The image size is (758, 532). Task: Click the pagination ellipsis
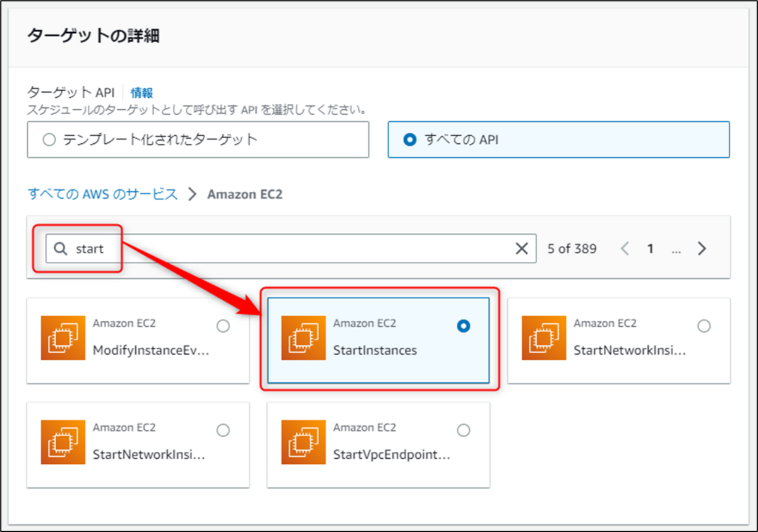[676, 250]
